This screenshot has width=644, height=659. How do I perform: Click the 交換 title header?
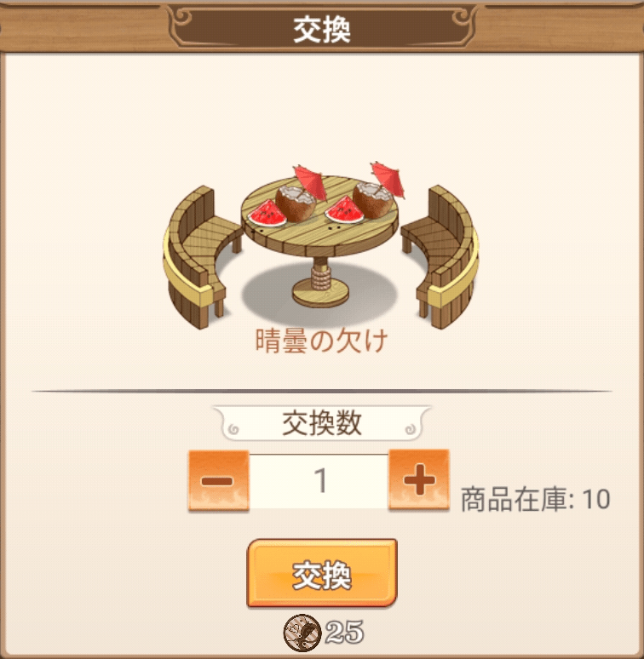[x=322, y=30]
